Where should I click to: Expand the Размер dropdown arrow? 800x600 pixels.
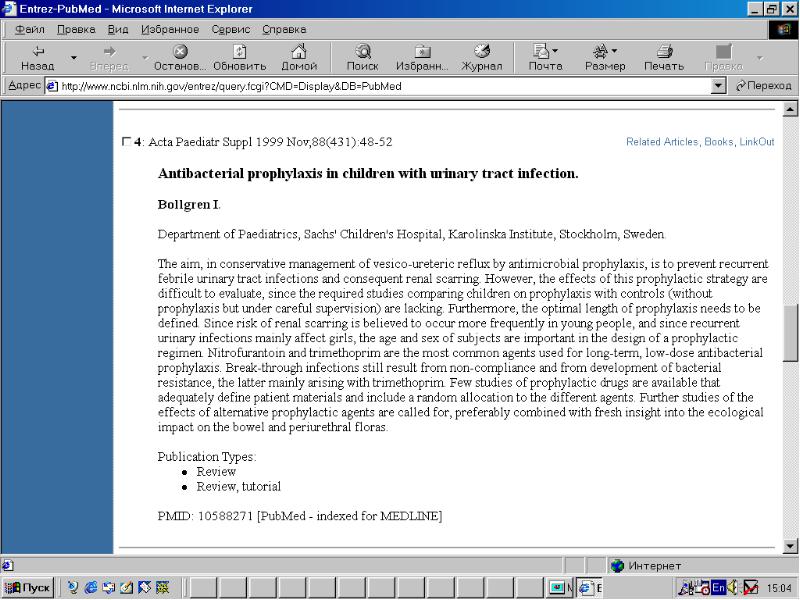614,51
